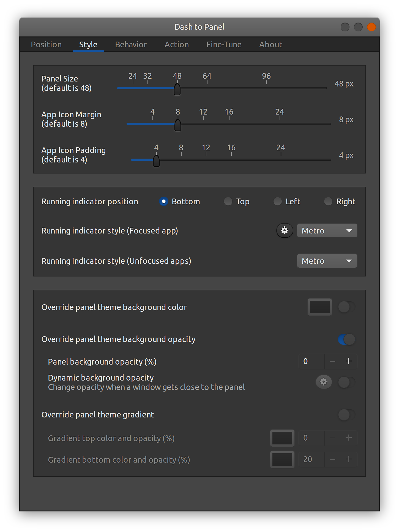The height and width of the screenshot is (532, 399).
Task: Switch to the Style tab
Action: [88, 45]
